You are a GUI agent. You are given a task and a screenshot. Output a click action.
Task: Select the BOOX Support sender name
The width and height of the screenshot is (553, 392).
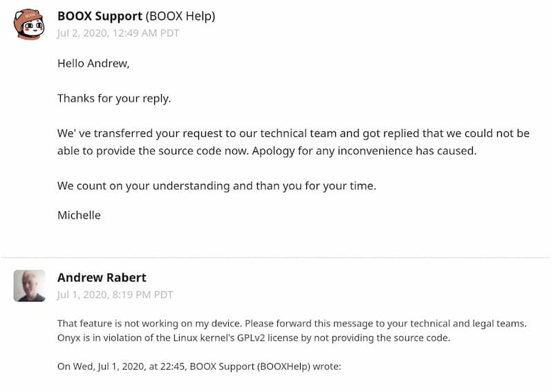(100, 16)
